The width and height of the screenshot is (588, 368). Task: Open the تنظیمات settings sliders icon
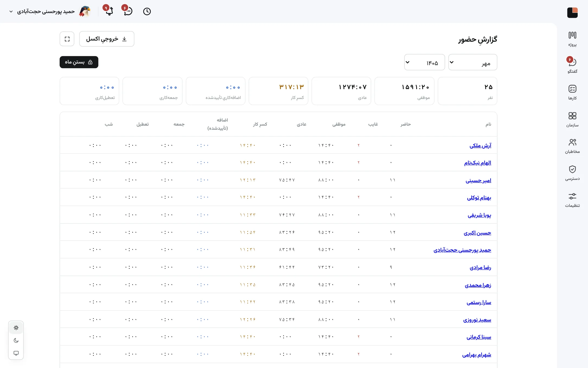tap(572, 200)
